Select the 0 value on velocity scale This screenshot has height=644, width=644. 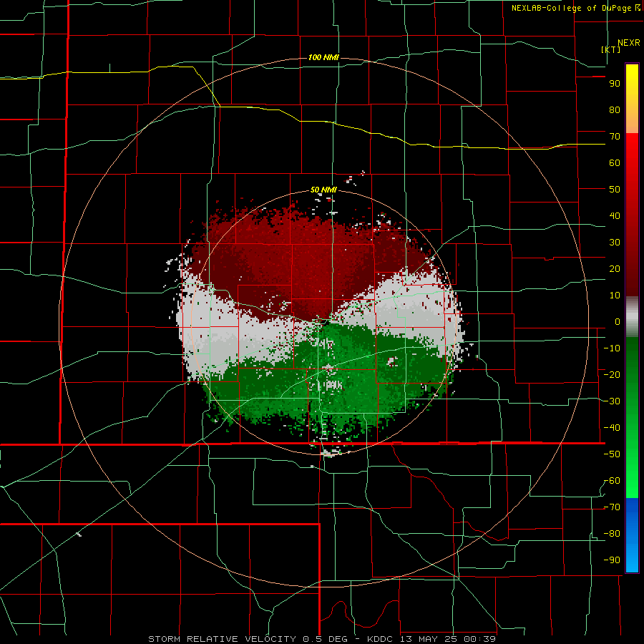point(618,322)
